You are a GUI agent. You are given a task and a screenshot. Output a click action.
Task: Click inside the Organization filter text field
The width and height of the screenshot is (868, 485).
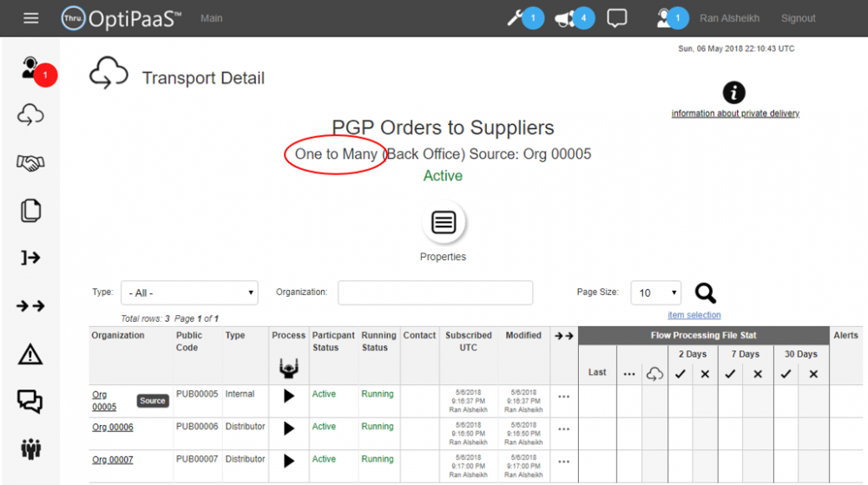point(435,293)
